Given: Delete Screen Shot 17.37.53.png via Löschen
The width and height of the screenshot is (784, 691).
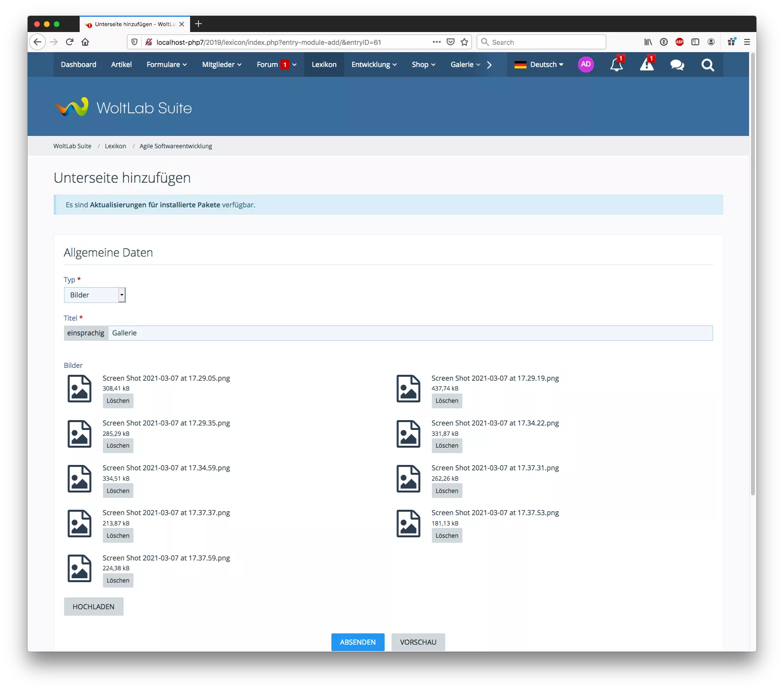Looking at the screenshot, I should (x=447, y=535).
